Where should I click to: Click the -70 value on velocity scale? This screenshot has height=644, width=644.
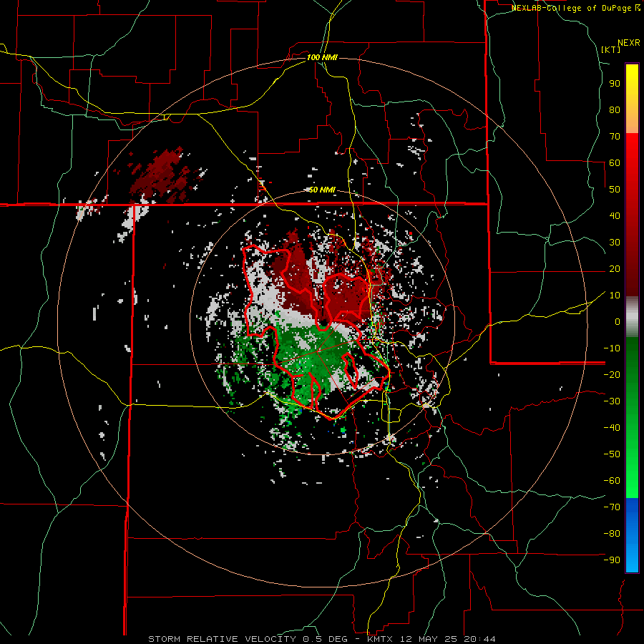coord(612,507)
